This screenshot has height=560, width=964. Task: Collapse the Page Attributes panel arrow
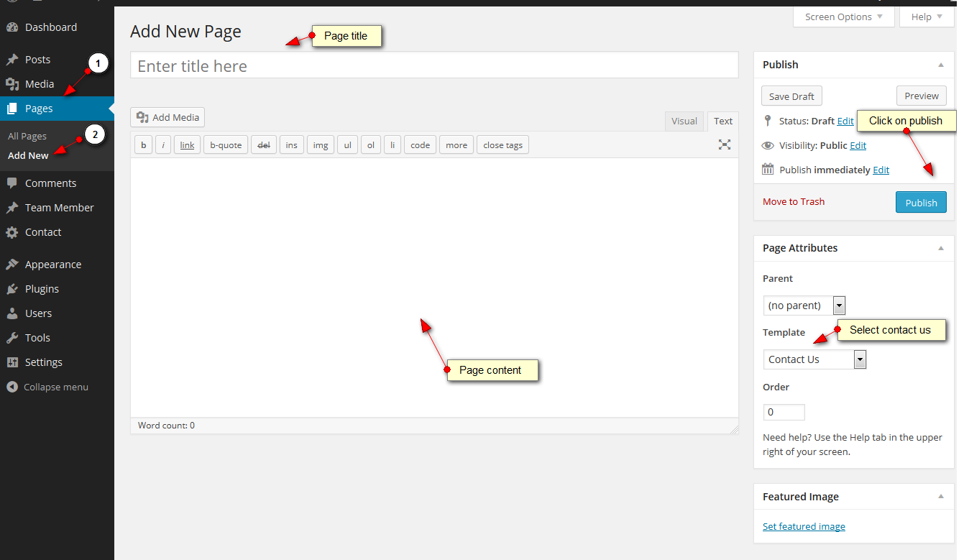[x=941, y=248]
